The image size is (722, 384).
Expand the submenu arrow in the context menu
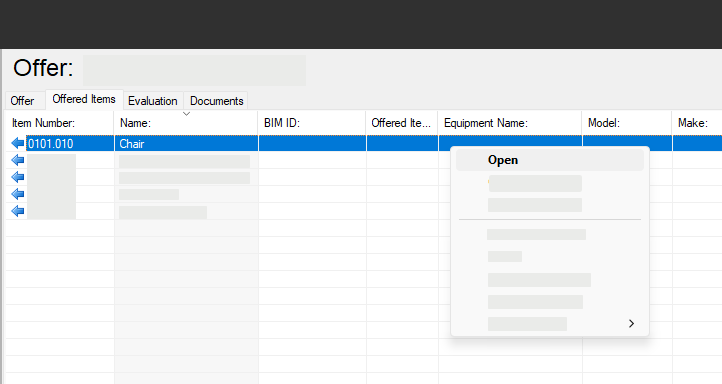[631, 324]
